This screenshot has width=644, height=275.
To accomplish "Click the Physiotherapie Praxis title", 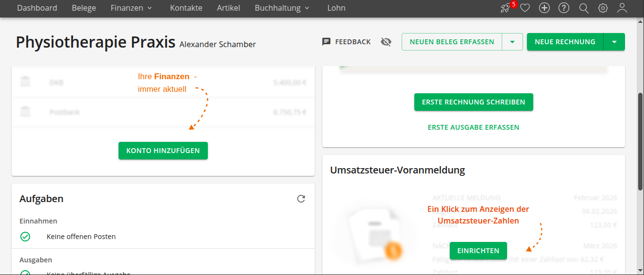I will (x=95, y=42).
